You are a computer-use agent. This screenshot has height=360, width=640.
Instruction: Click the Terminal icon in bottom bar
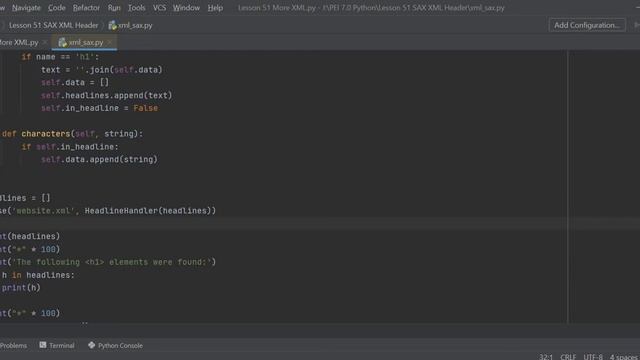43,345
